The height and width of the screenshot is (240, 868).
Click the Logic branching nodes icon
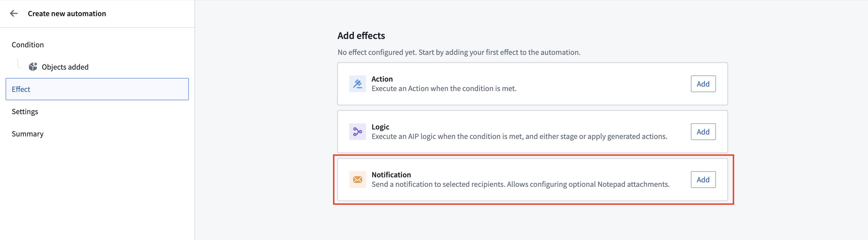357,132
